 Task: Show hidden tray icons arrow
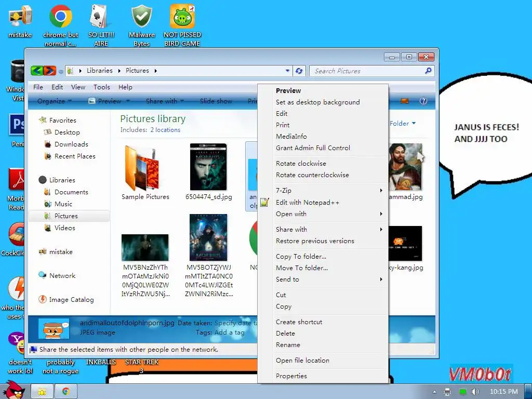coord(434,392)
